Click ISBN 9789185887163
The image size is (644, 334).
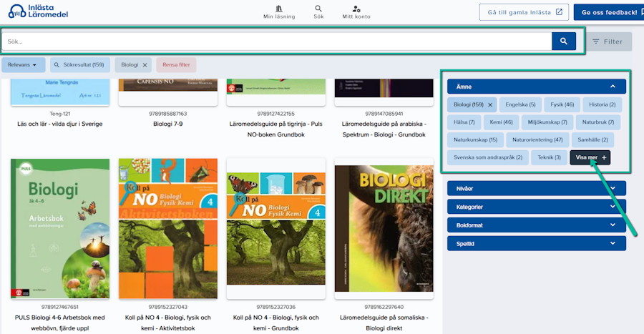pos(168,114)
